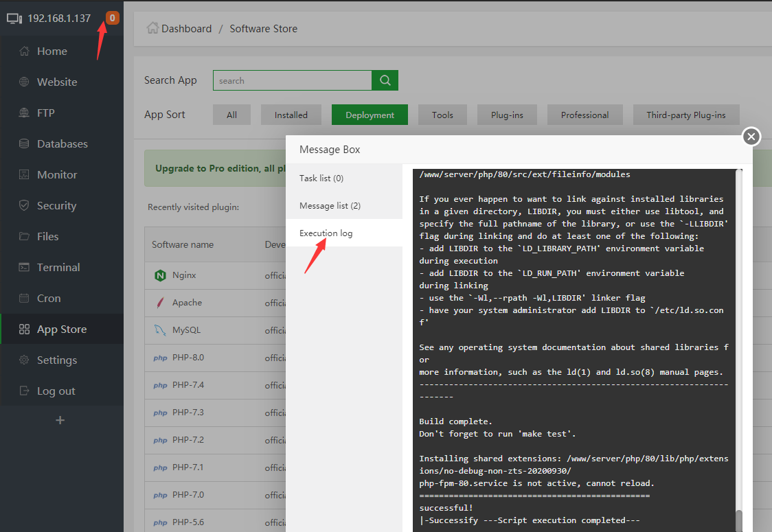
Task: Click the plus icon below Log out
Action: tap(60, 420)
